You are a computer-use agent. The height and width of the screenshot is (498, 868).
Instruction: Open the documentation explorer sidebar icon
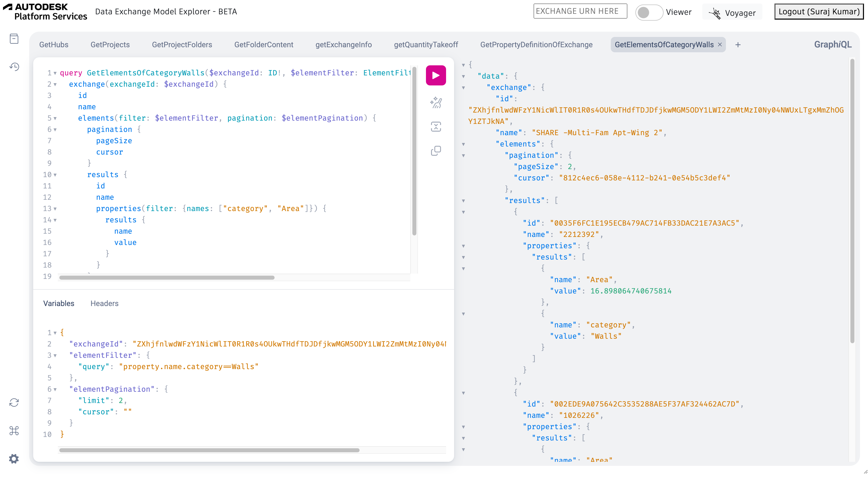14,39
